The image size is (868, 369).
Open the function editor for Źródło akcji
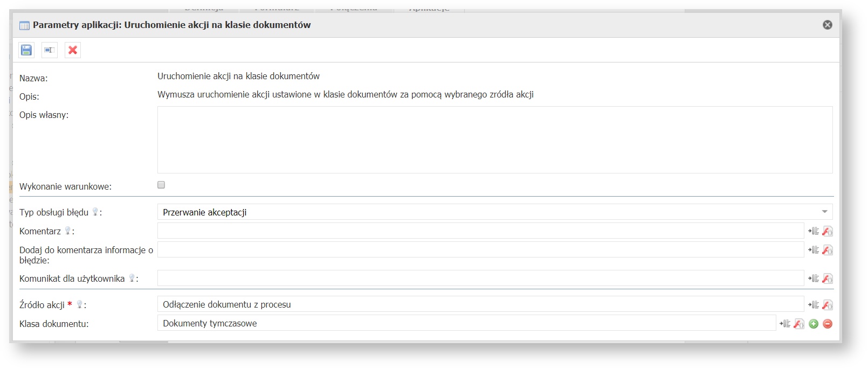[x=828, y=305]
